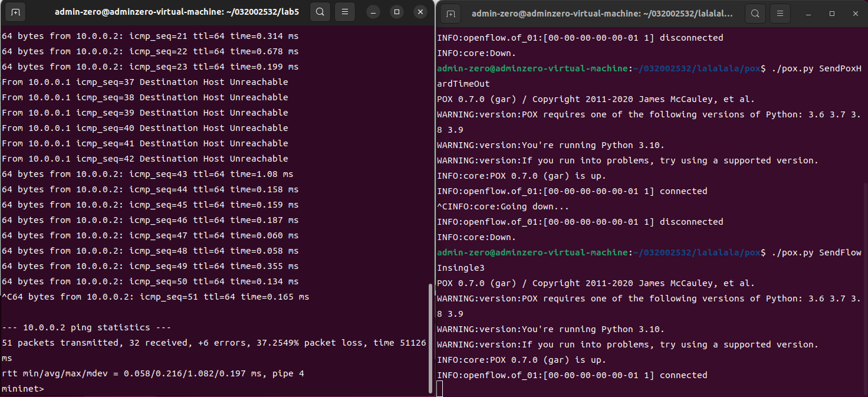868x397 pixels.
Task: Click icmp_seq=39 Destination Host Unreachable line
Action: (x=145, y=113)
